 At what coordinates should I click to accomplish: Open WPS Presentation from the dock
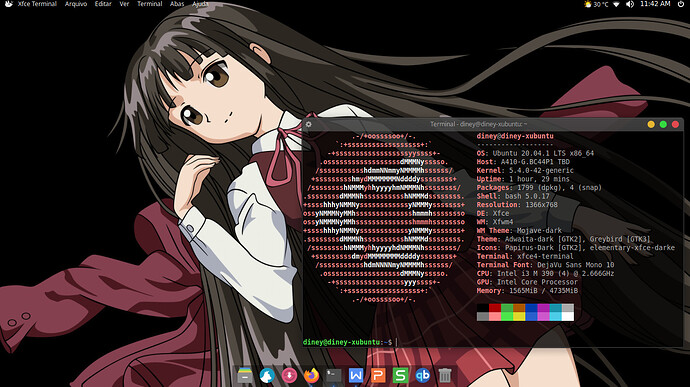[378, 375]
